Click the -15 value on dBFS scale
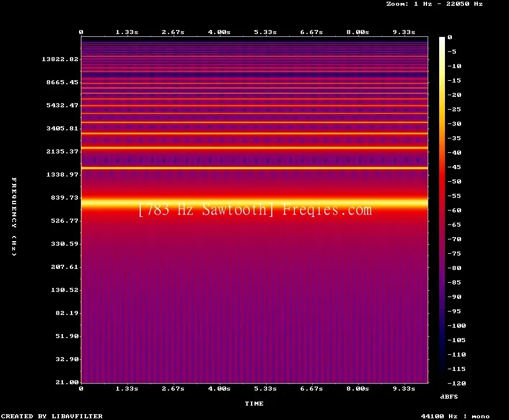 [x=454, y=81]
